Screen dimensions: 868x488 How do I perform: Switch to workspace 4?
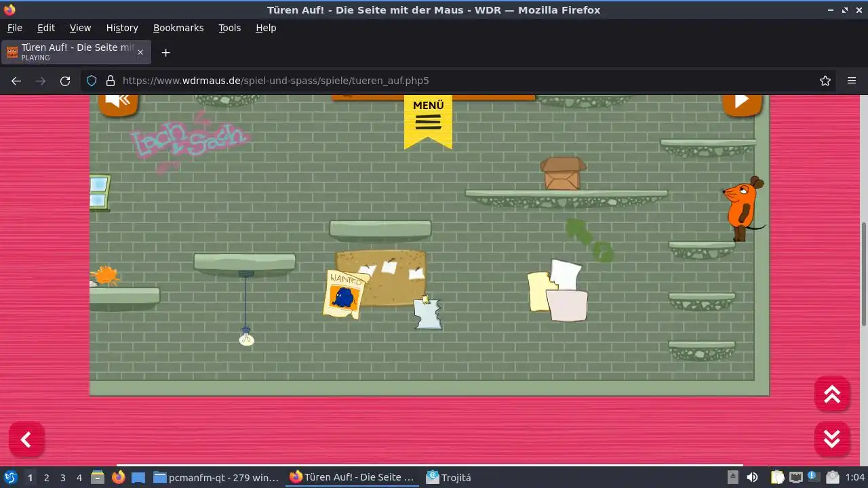click(79, 478)
